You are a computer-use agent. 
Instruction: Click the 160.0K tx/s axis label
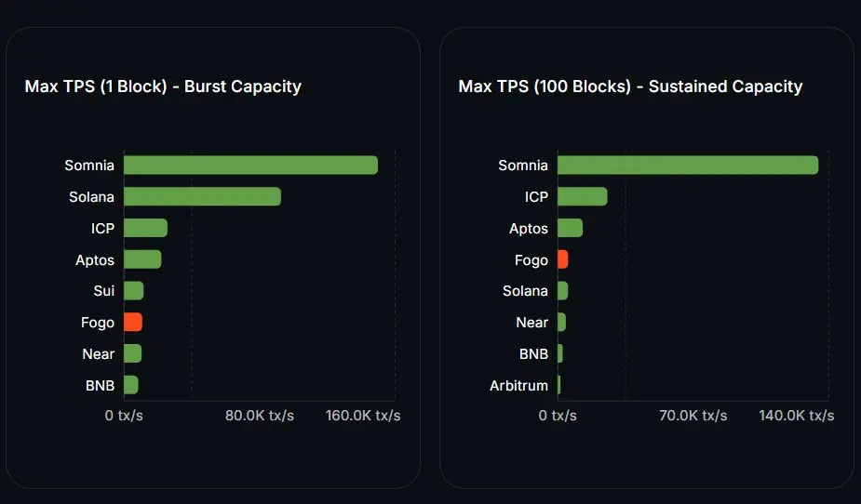pyautogui.click(x=363, y=415)
